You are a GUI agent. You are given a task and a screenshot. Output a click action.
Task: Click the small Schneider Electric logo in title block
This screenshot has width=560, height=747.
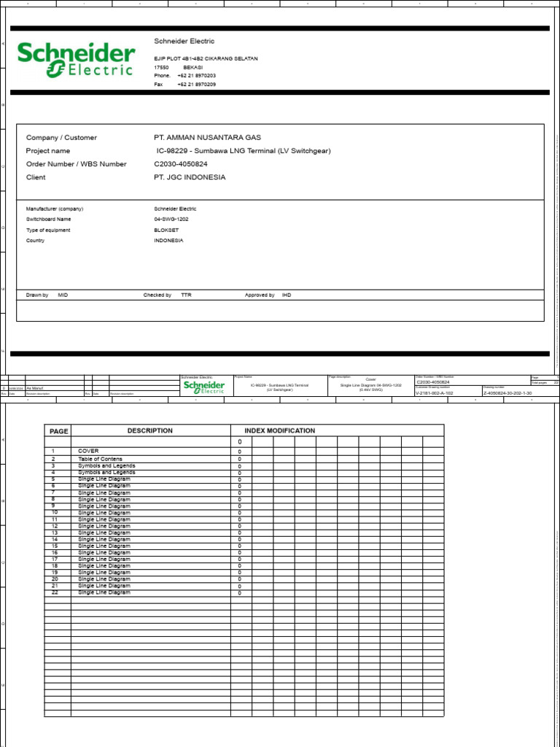[x=204, y=387]
